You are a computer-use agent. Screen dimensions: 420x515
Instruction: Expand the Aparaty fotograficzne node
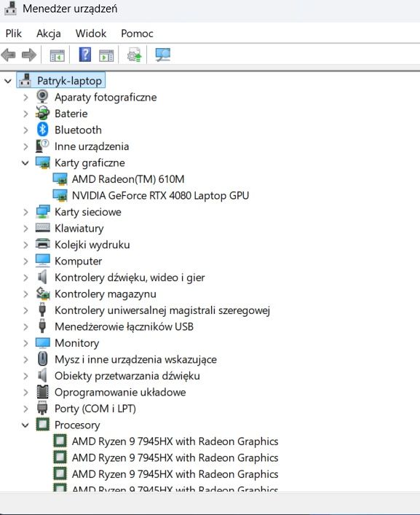[x=25, y=97]
